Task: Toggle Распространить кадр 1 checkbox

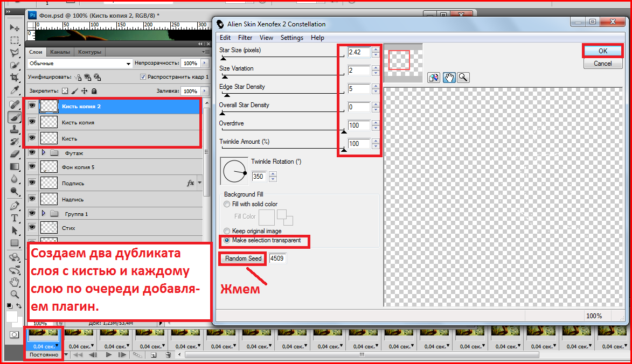Action: [143, 76]
